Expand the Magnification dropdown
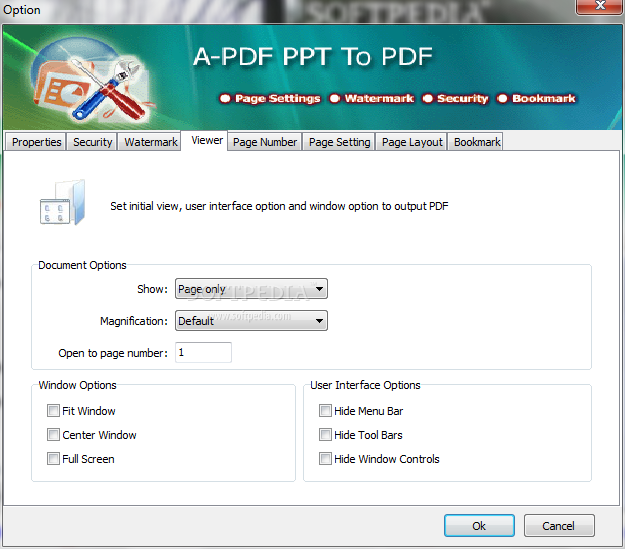The image size is (625, 549). point(251,321)
